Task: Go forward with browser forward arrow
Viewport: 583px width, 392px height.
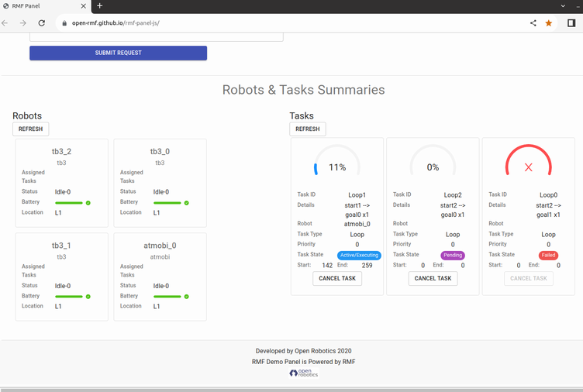Action: 23,23
